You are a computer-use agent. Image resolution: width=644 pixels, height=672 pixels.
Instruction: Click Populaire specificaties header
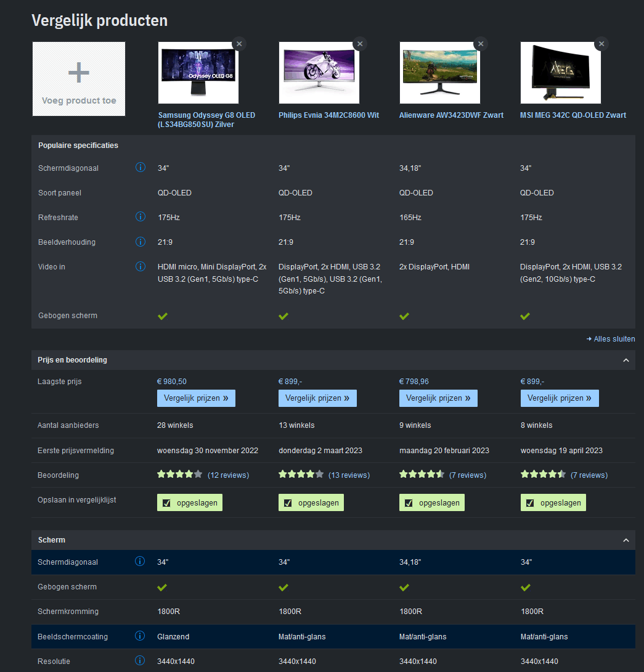(x=78, y=145)
